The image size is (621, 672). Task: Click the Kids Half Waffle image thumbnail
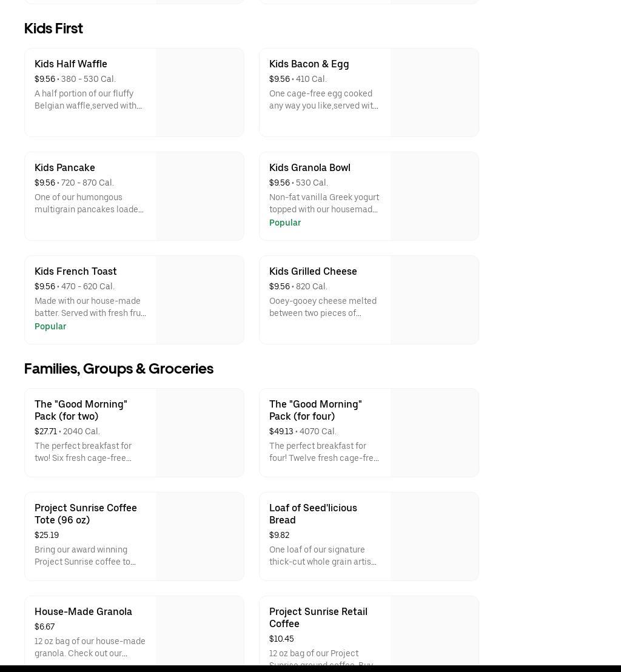(200, 93)
